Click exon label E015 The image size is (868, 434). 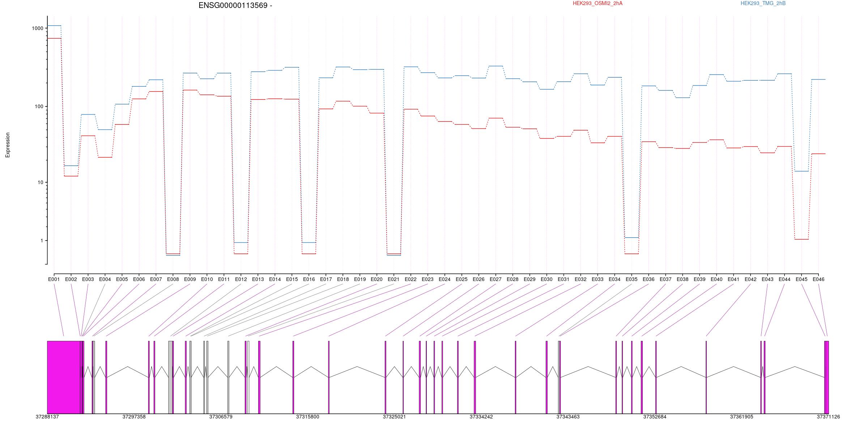[x=292, y=280]
